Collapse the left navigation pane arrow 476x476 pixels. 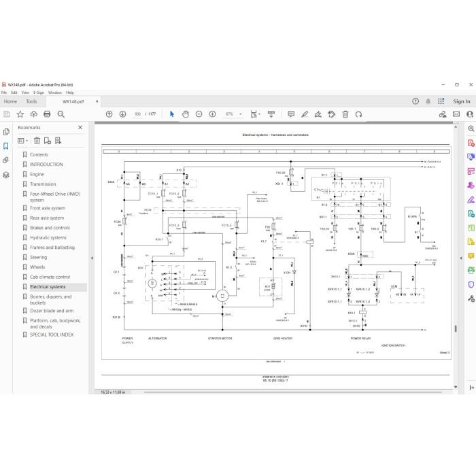tap(92, 258)
